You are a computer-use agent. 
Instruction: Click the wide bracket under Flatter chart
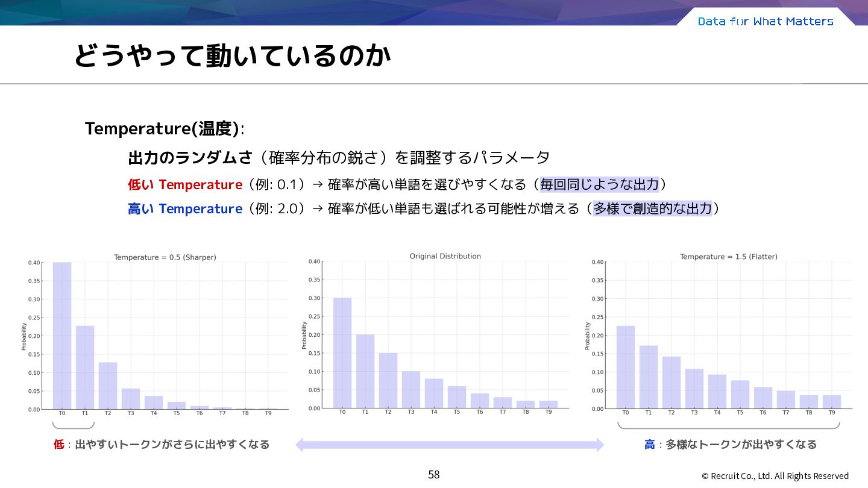click(x=729, y=425)
